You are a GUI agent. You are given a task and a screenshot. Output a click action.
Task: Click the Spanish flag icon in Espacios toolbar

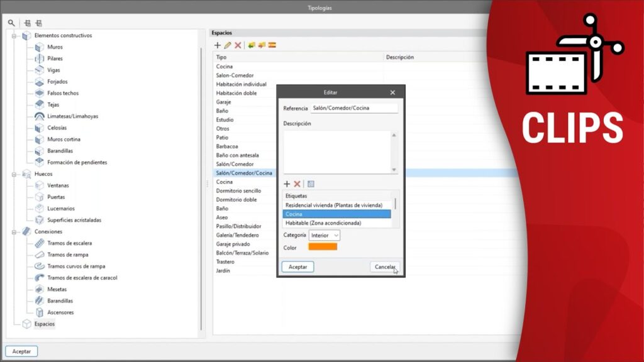coord(272,45)
